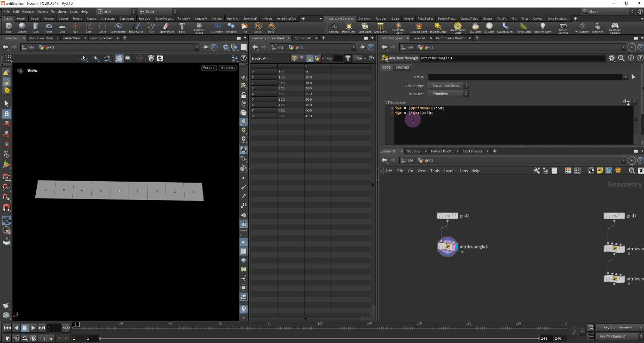
Task: Select the Font shelf tool
Action: (x=181, y=28)
